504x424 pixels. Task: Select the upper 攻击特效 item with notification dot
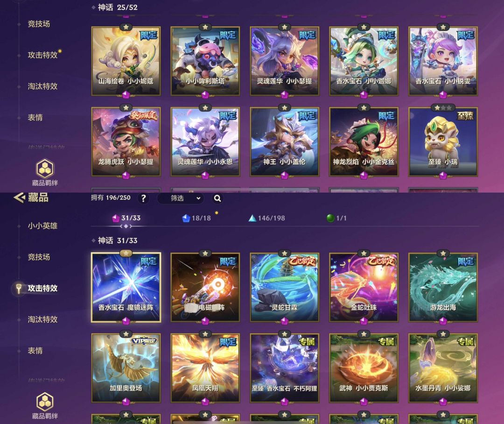(42, 55)
